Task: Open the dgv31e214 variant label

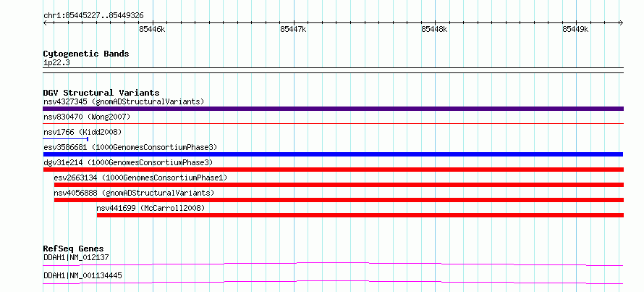Action: [x=128, y=162]
